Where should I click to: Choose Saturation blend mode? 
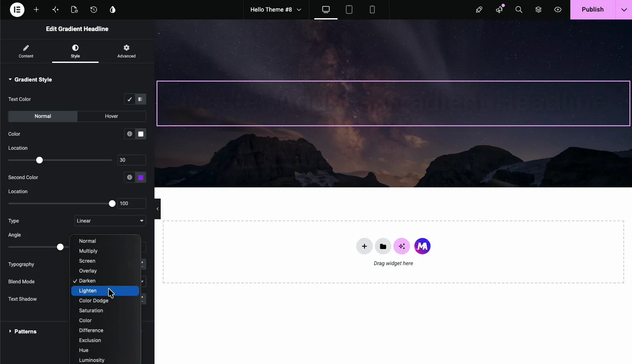point(105,311)
